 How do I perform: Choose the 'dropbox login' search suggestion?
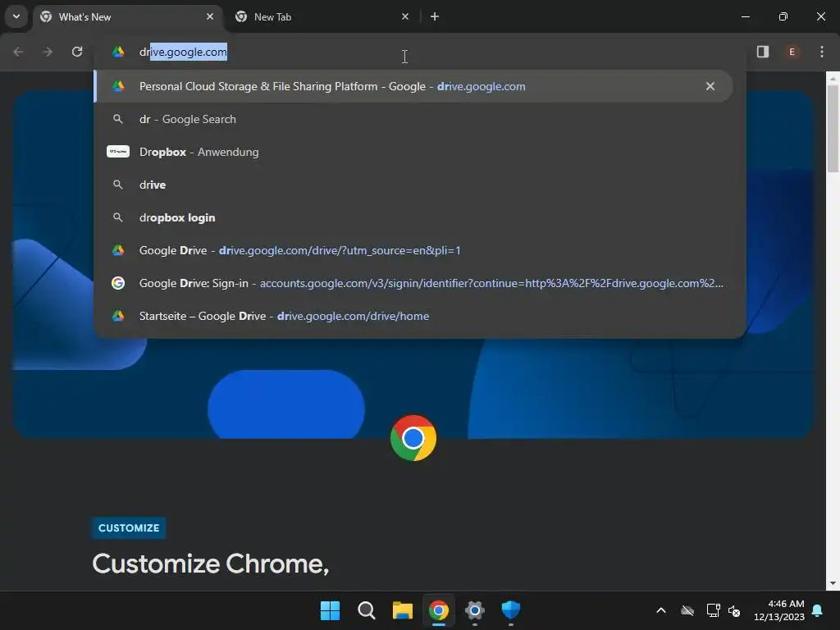[413, 217]
